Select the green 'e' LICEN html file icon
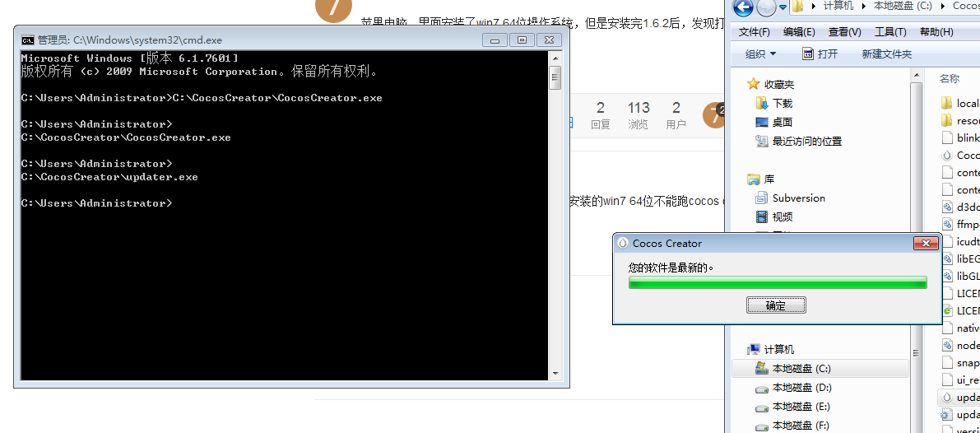The width and height of the screenshot is (980, 433). (x=946, y=310)
